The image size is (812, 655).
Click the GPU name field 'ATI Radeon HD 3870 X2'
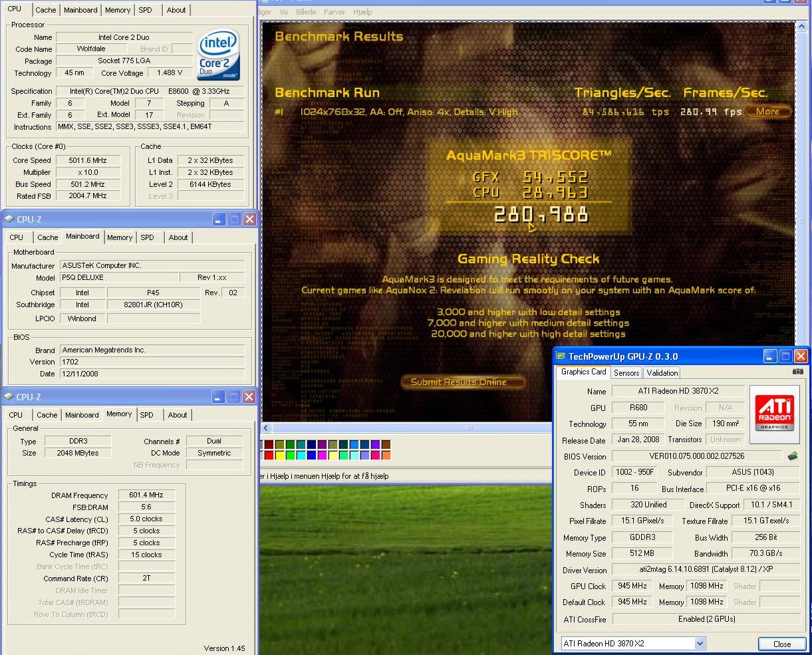pos(678,391)
